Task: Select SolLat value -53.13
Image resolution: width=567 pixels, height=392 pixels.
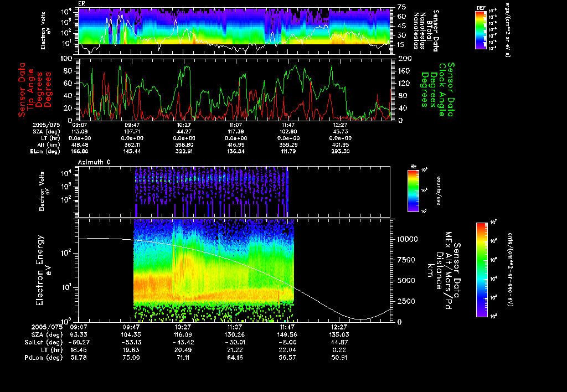Action: tap(131, 343)
